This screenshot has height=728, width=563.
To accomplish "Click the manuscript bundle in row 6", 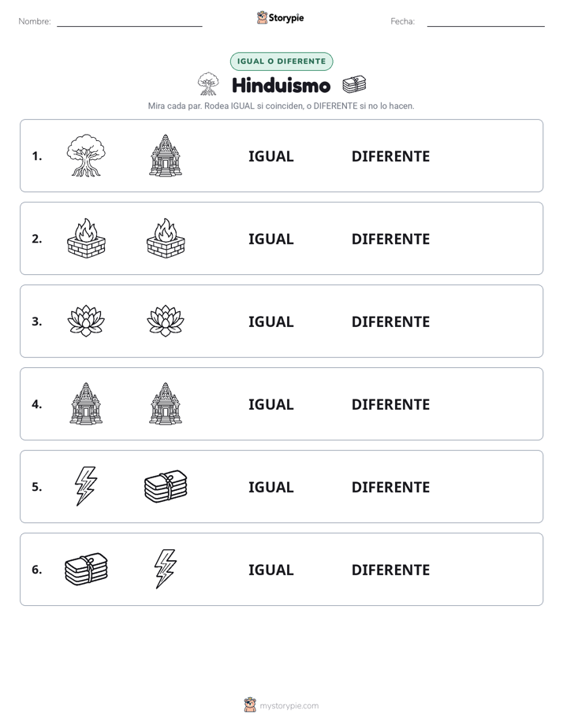I will tap(86, 569).
